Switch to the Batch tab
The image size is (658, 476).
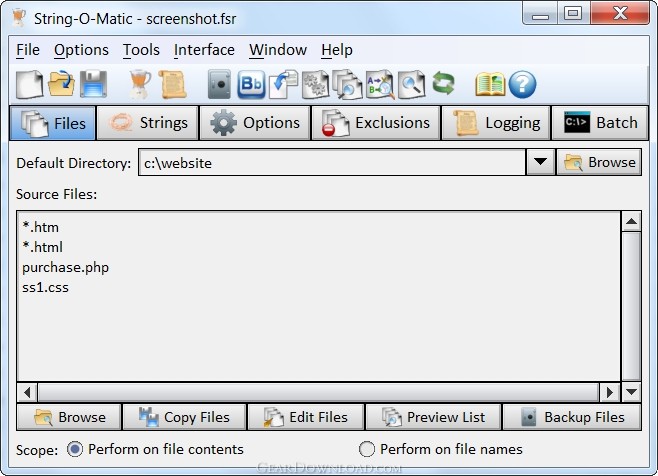pyautogui.click(x=600, y=123)
